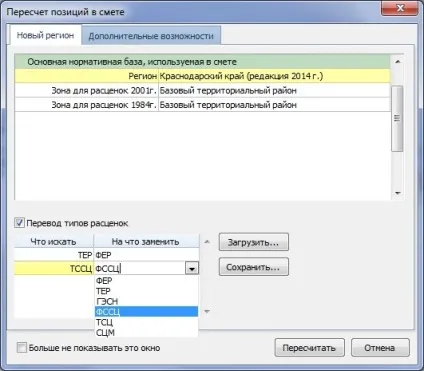Choose ТСЦ from the dropdown list
The height and width of the screenshot is (371, 424).
tap(146, 322)
